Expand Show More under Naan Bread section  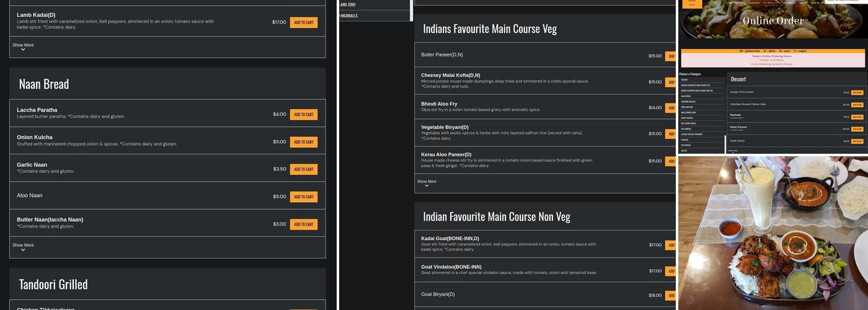pyautogui.click(x=23, y=247)
